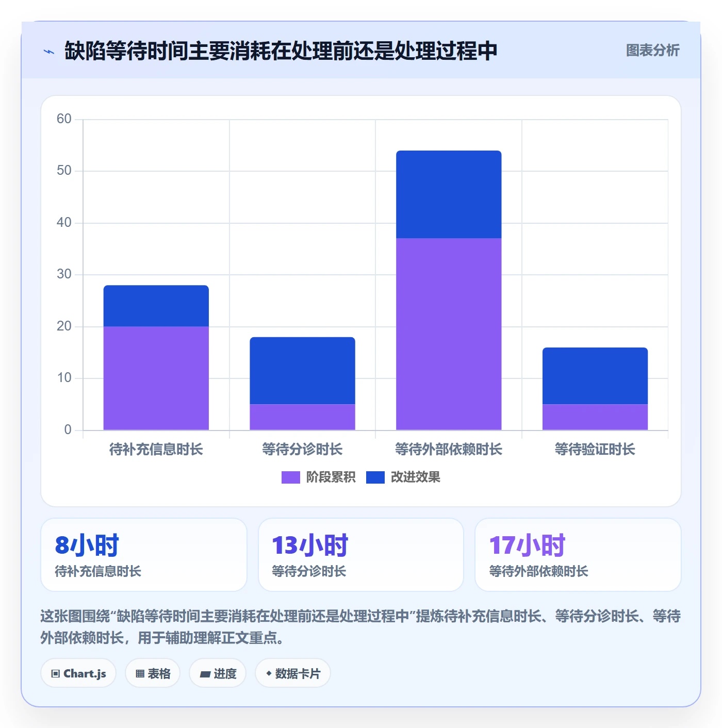
Task: Click the 等待验证时长 x-axis label
Action: [595, 450]
